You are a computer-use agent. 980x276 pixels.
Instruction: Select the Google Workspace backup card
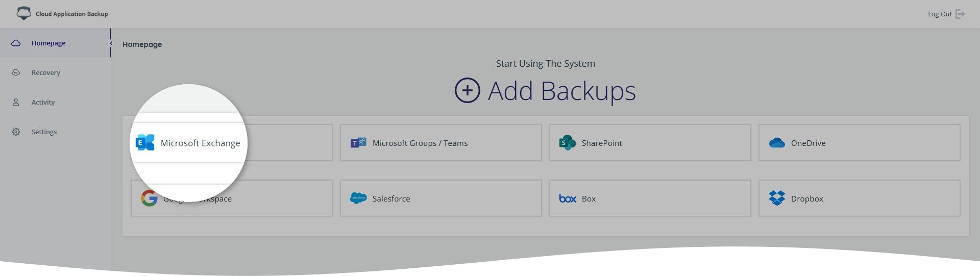[232, 198]
